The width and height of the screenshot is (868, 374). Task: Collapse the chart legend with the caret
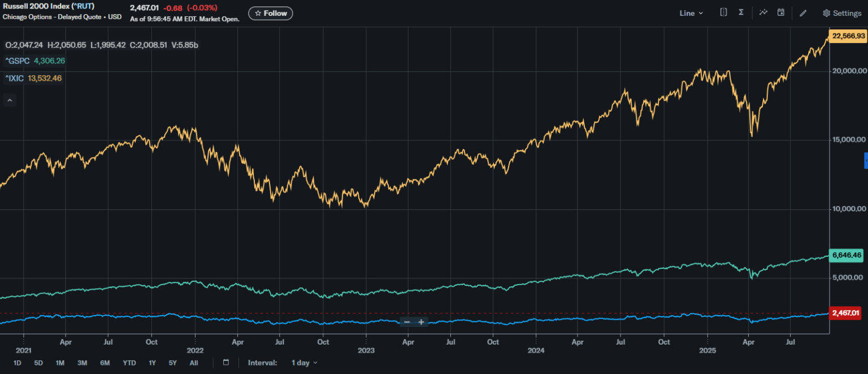coord(10,100)
